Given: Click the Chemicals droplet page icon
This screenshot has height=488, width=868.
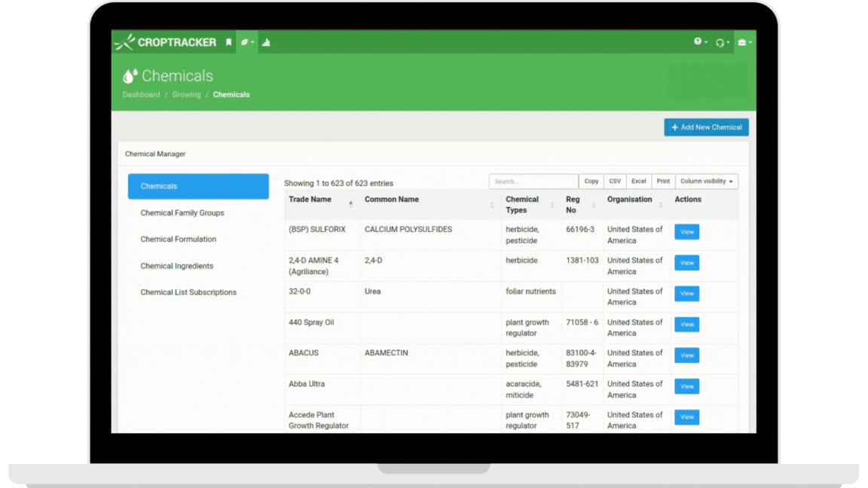Looking at the screenshot, I should coord(130,76).
